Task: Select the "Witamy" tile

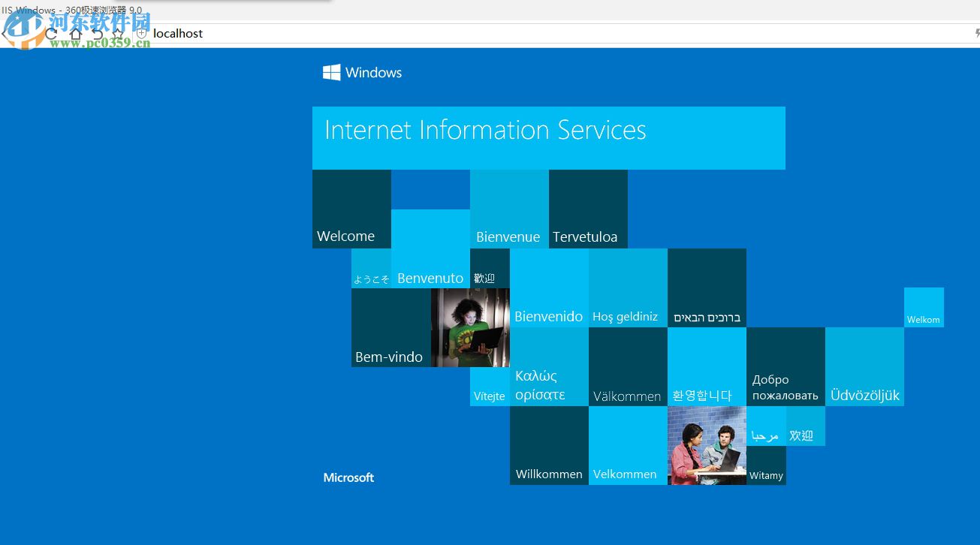Action: point(766,465)
